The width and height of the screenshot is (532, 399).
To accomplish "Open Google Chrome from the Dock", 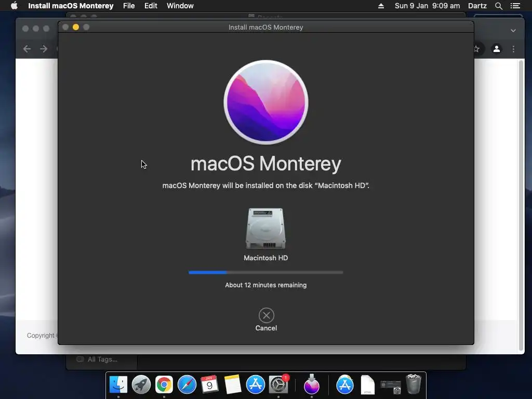I will tap(164, 384).
